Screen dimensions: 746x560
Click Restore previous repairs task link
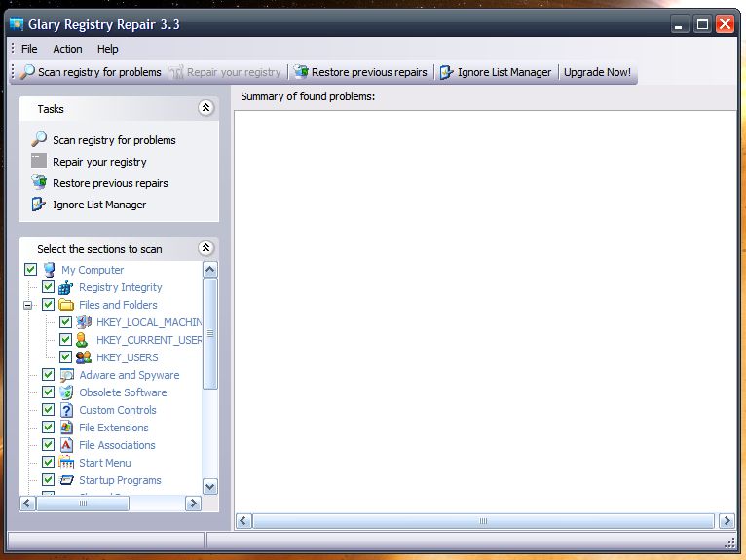tap(110, 183)
